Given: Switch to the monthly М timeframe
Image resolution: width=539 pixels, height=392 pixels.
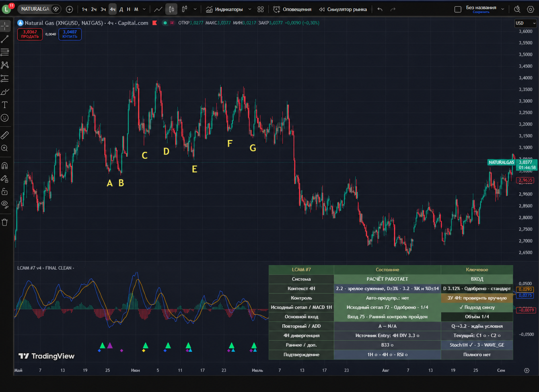Looking at the screenshot, I should click(136, 9).
